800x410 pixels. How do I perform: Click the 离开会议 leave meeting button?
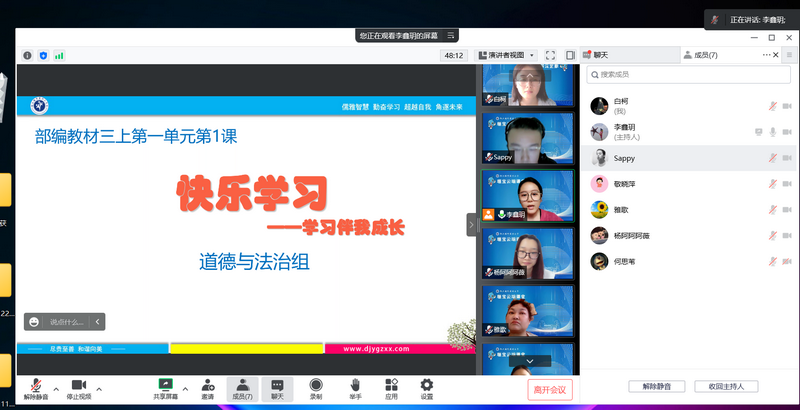point(549,389)
